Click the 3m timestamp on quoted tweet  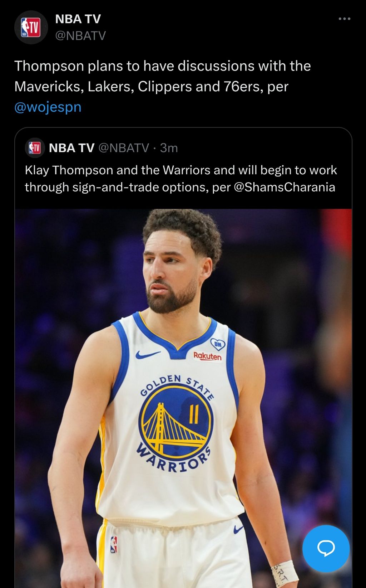169,148
